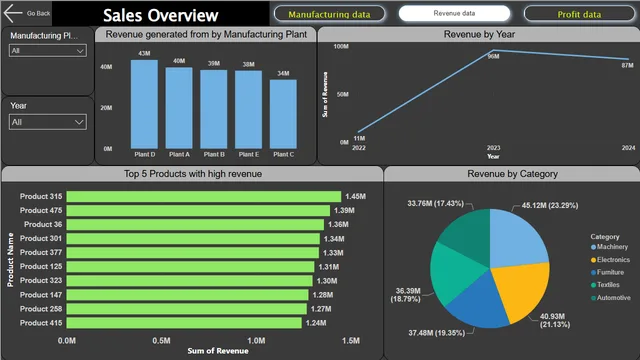Click the Go Back text label
The height and width of the screenshot is (360, 640).
tap(38, 13)
